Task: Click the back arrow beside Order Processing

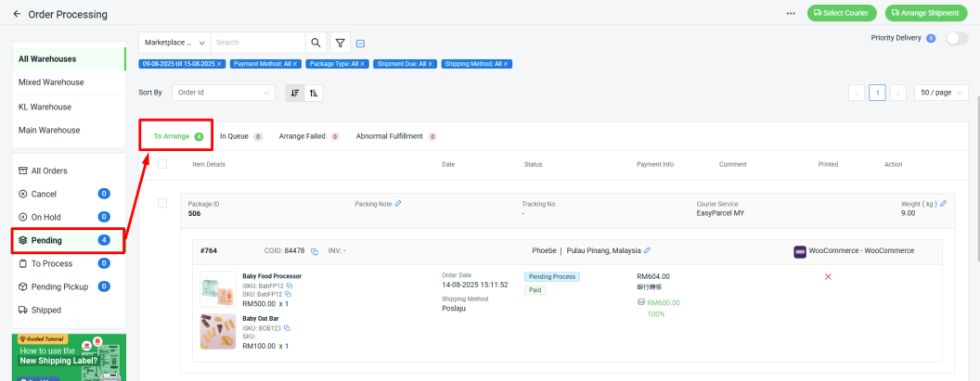Action: (17, 14)
